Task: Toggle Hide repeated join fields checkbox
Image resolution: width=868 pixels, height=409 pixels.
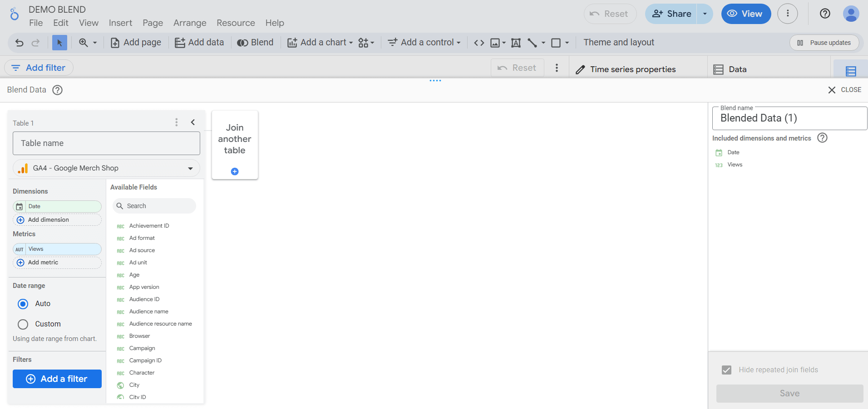Action: pos(726,370)
